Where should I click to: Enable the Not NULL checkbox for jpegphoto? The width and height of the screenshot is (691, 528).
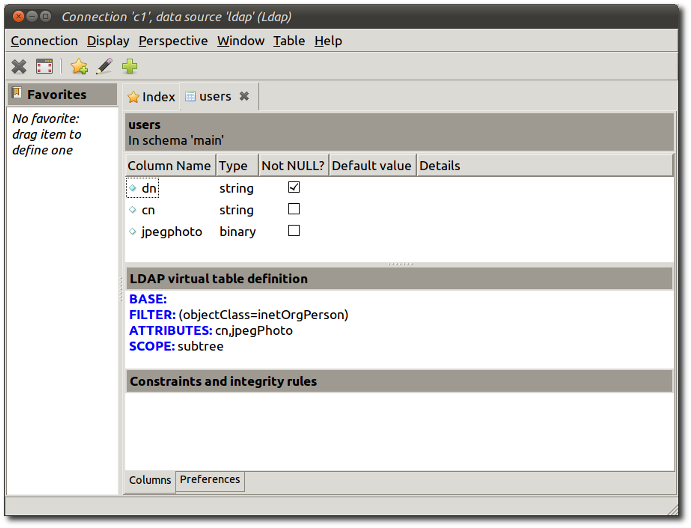(294, 231)
